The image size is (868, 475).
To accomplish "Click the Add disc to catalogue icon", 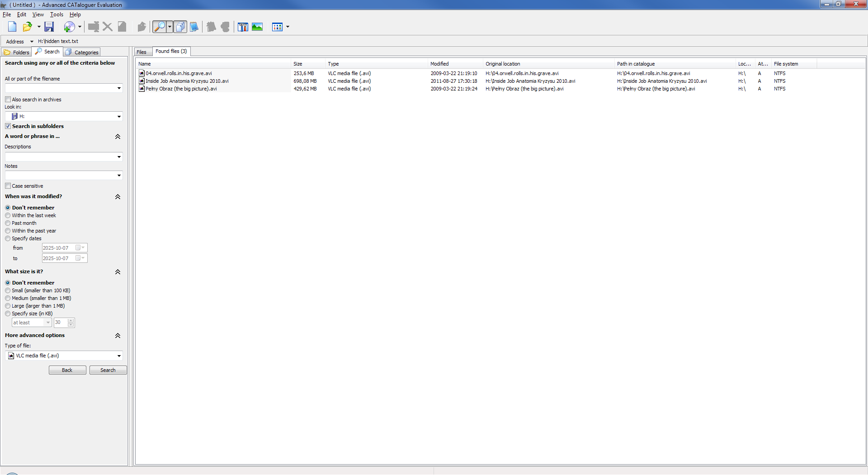I will pos(69,27).
